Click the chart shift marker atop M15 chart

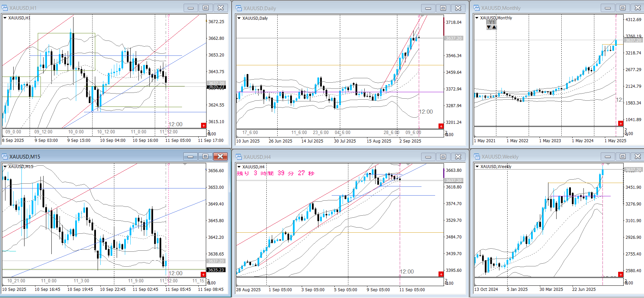[x=185, y=164]
